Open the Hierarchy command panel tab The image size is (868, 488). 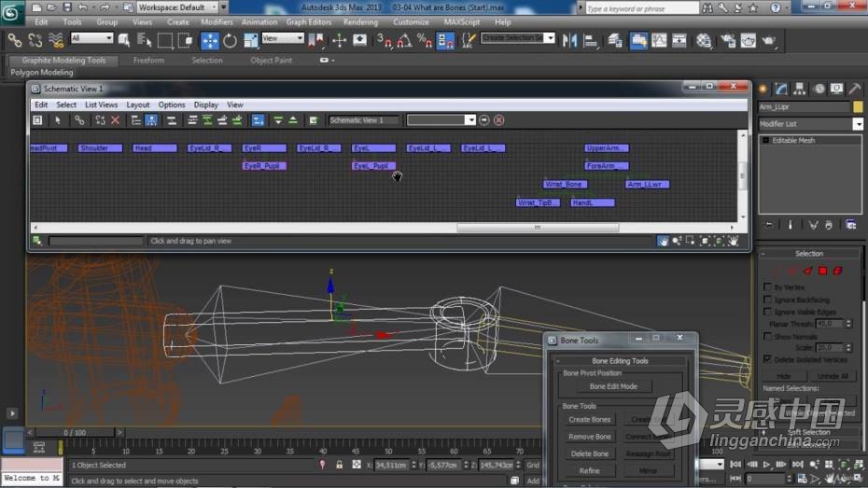(799, 89)
